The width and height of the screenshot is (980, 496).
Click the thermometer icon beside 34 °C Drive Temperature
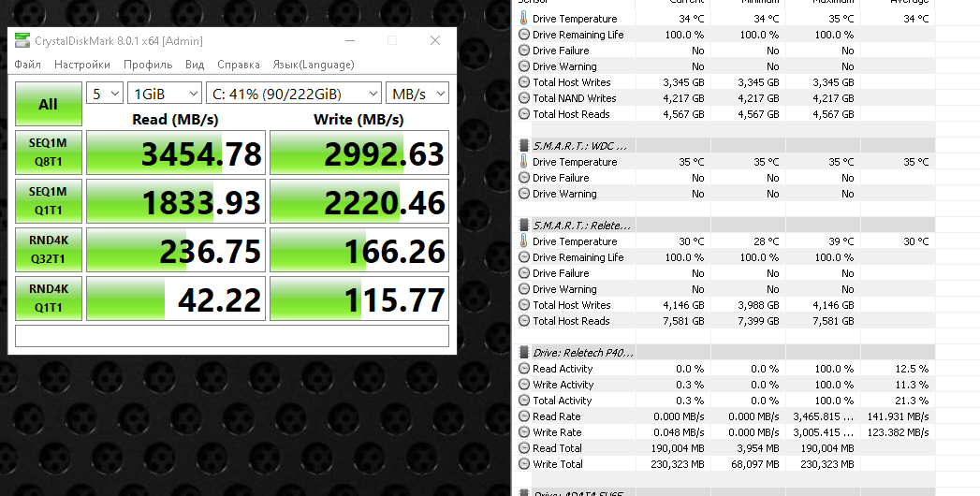[524, 19]
